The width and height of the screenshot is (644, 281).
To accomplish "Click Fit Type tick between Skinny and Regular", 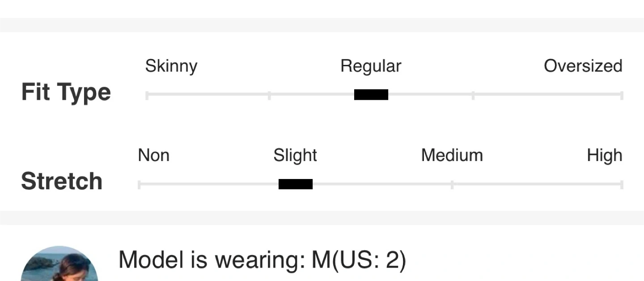I will tap(269, 95).
